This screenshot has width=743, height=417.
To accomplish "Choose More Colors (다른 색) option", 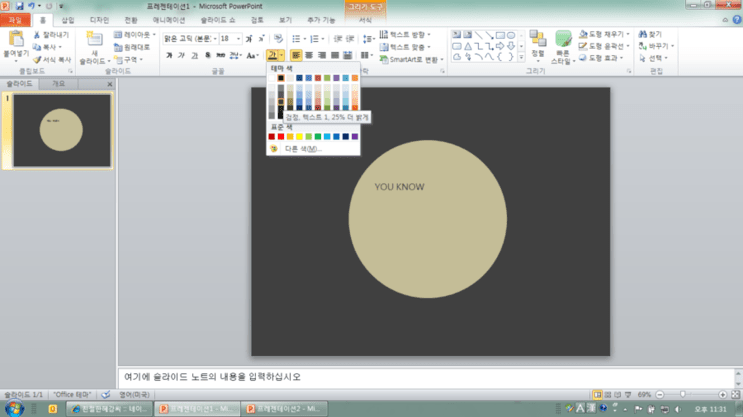I will [303, 149].
